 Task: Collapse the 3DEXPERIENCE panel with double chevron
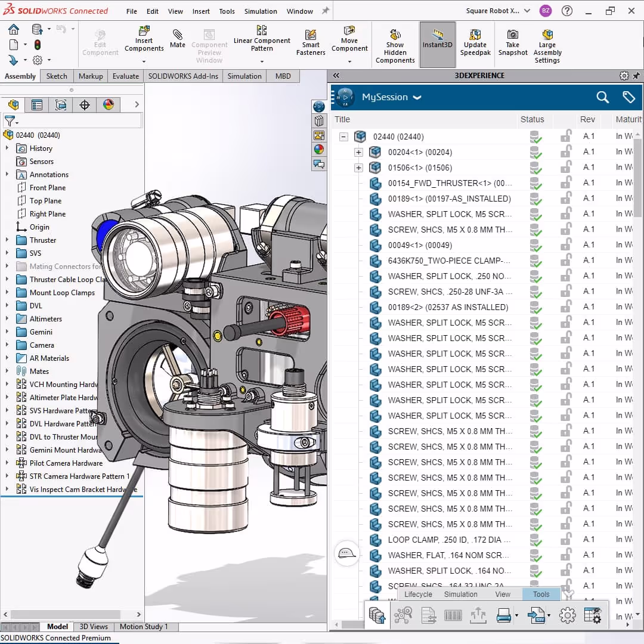tap(336, 76)
